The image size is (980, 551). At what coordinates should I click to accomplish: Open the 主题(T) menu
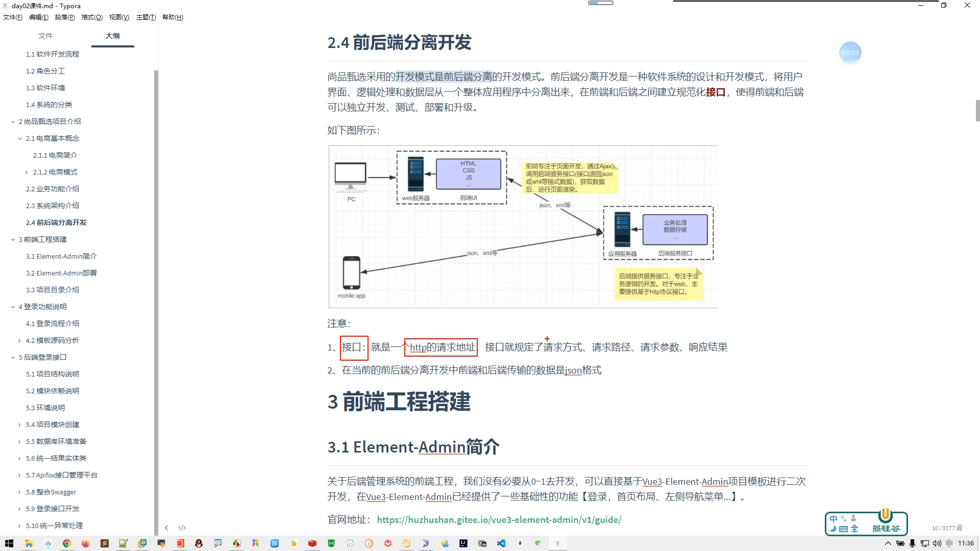[x=146, y=17]
